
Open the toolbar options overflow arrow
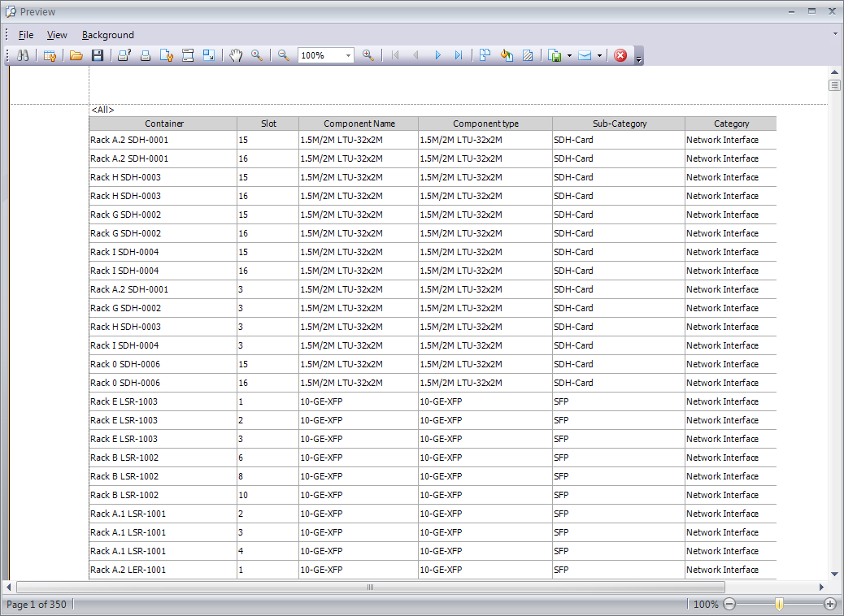tap(638, 56)
